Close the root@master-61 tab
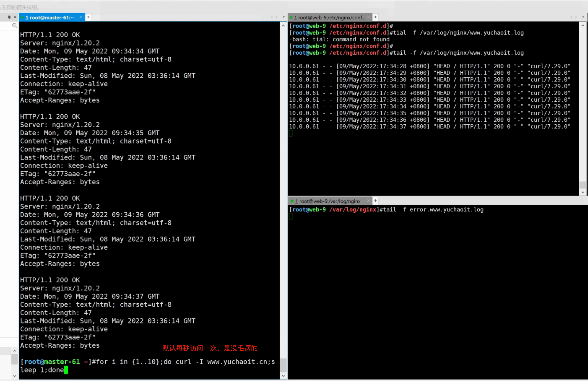 (81, 17)
